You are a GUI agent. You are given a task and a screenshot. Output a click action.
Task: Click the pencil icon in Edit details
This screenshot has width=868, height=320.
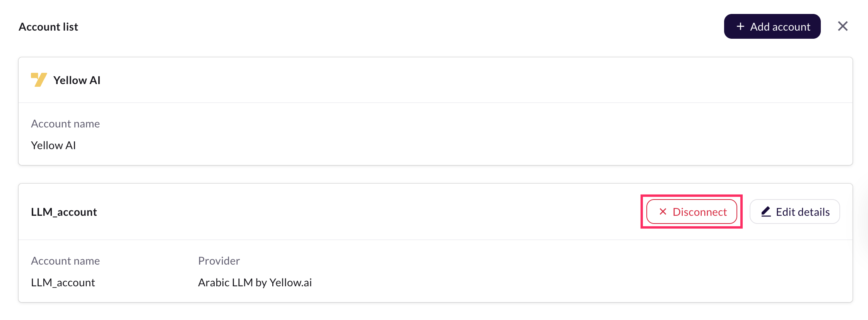pyautogui.click(x=766, y=212)
